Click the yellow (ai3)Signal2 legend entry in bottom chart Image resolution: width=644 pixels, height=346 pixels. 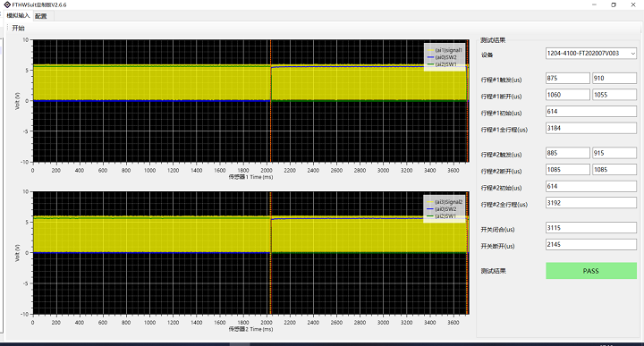(445, 202)
